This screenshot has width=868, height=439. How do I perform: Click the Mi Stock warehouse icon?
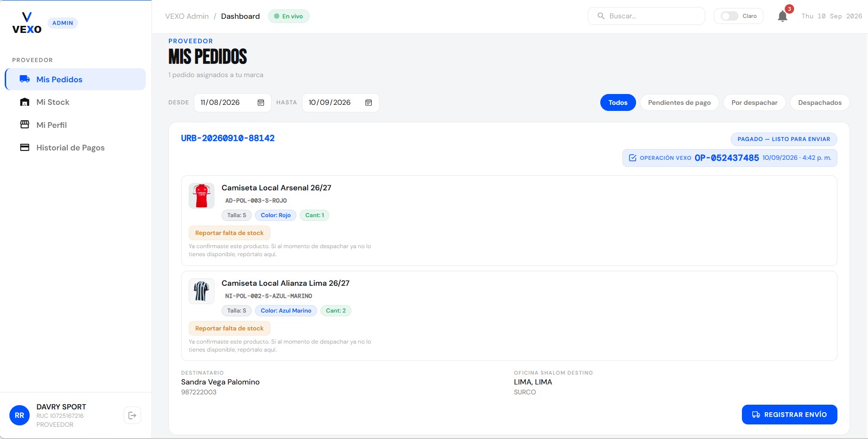pos(25,102)
